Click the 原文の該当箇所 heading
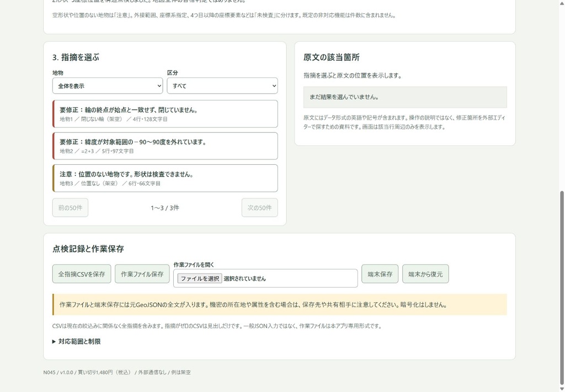This screenshot has width=565, height=392. (x=332, y=57)
